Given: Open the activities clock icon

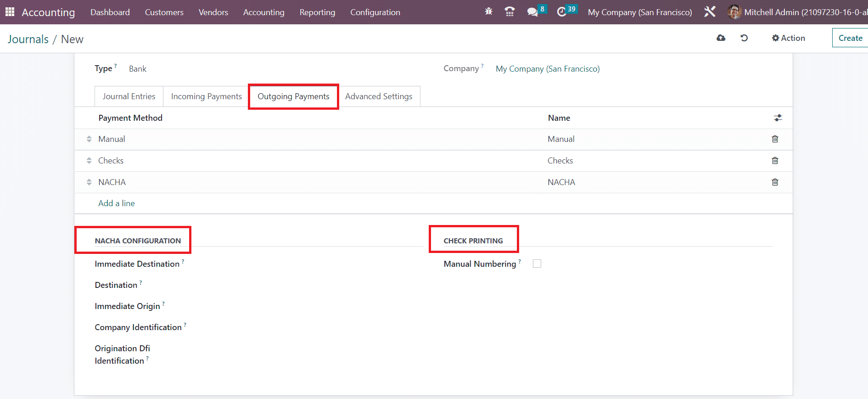Looking at the screenshot, I should click(561, 12).
